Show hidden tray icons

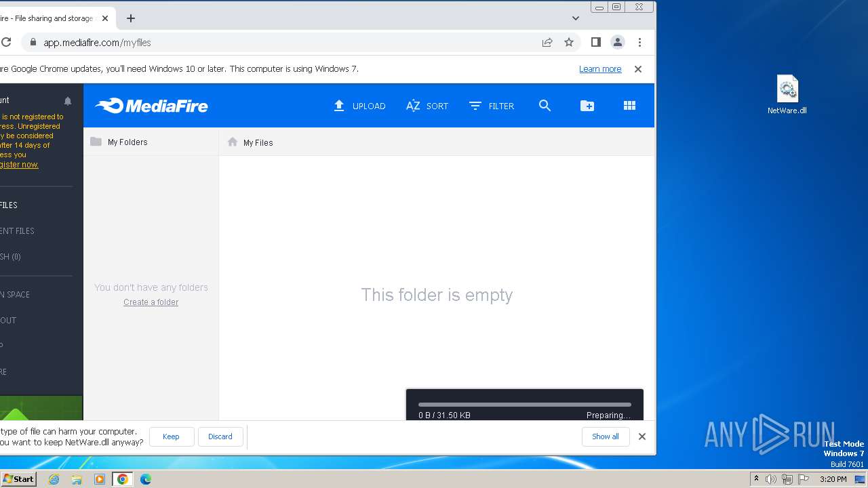tap(756, 479)
